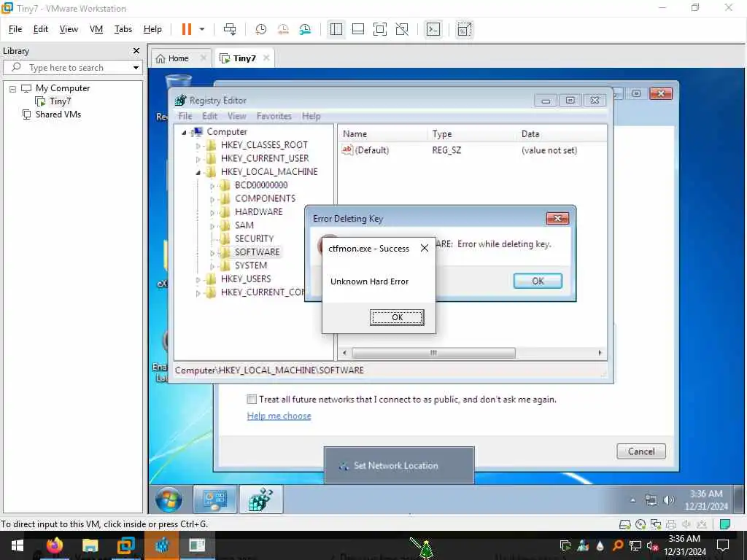
Task: Open the Windows 7 Start orb
Action: (169, 499)
